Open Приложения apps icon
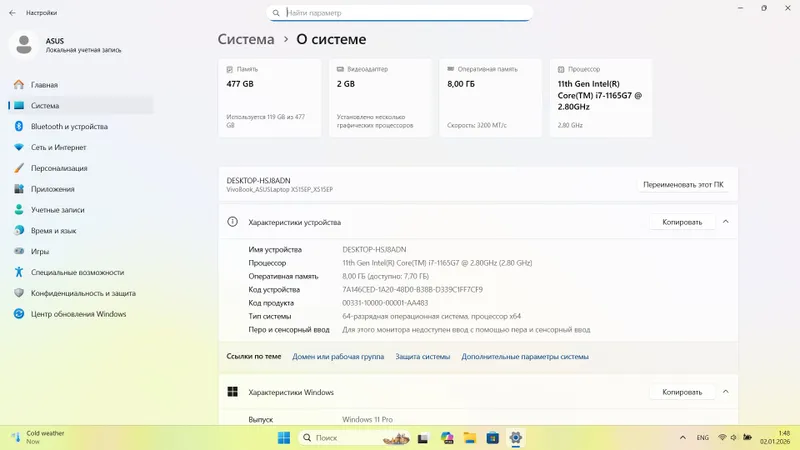This screenshot has height=450, width=800. point(19,189)
